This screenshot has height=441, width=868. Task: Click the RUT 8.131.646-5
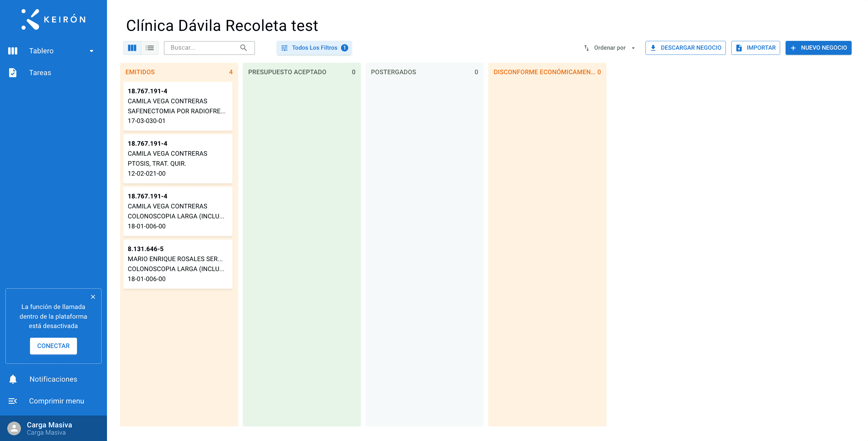coord(145,249)
